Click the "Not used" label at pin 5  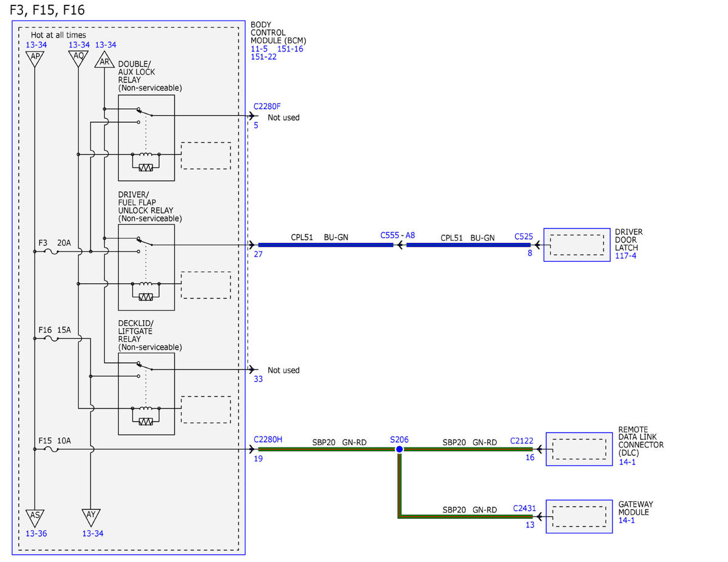point(284,118)
